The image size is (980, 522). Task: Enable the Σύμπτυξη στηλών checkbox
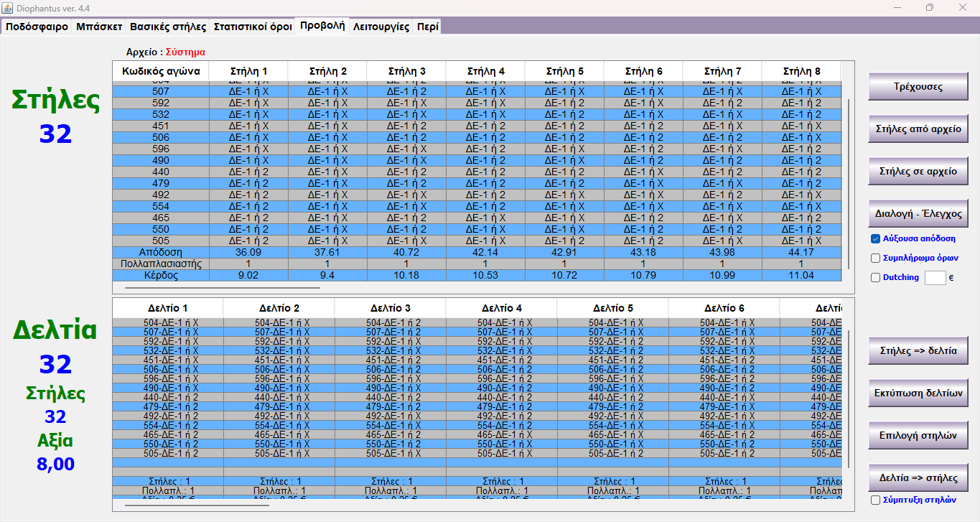875,500
